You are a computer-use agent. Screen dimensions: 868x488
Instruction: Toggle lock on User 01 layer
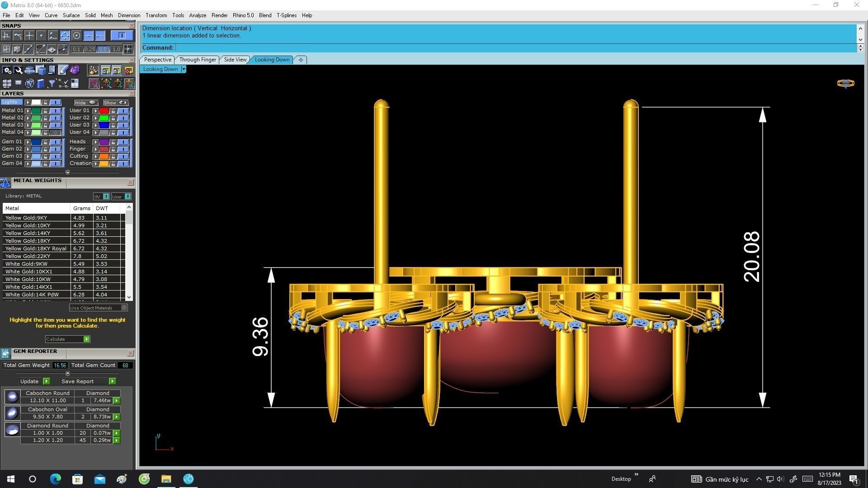[113, 111]
